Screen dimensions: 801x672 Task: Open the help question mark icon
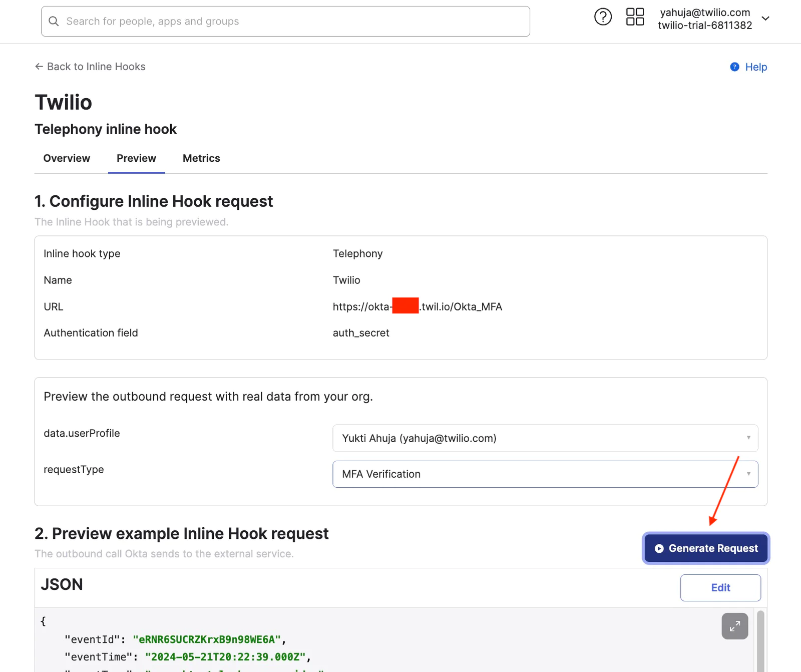click(603, 17)
